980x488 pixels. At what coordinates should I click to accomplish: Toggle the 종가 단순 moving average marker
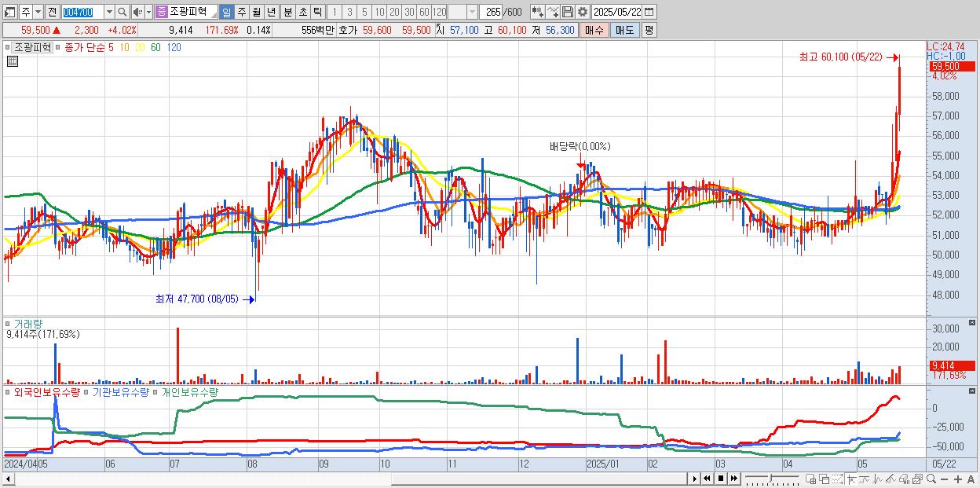coord(58,47)
